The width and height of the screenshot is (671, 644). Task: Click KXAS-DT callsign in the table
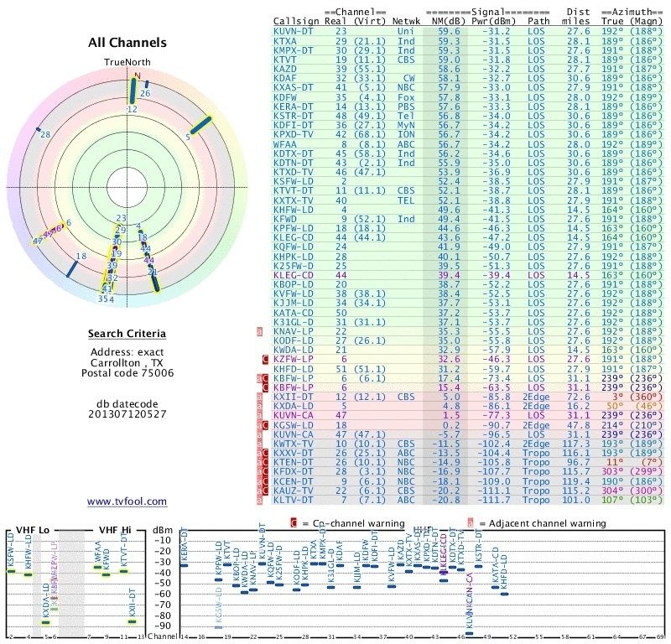coord(293,88)
